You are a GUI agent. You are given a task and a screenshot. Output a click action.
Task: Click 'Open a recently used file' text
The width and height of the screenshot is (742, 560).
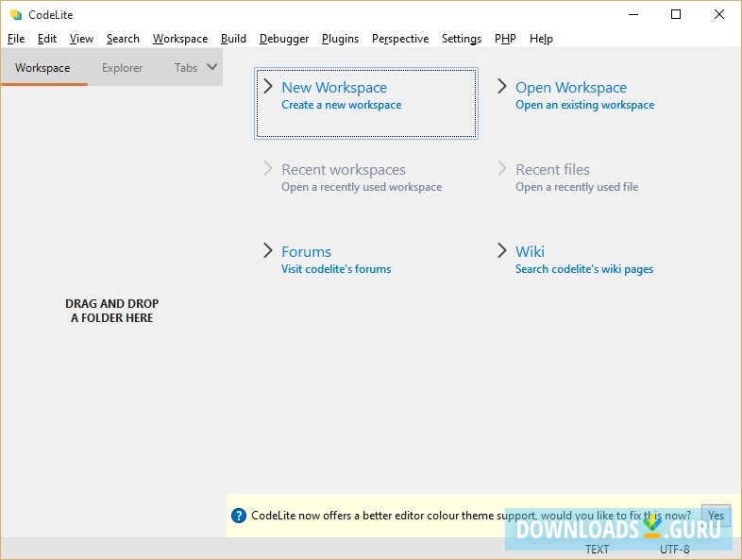pyautogui.click(x=577, y=187)
